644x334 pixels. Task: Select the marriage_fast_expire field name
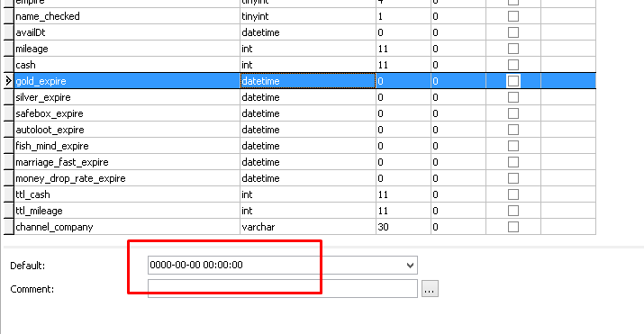tap(62, 162)
